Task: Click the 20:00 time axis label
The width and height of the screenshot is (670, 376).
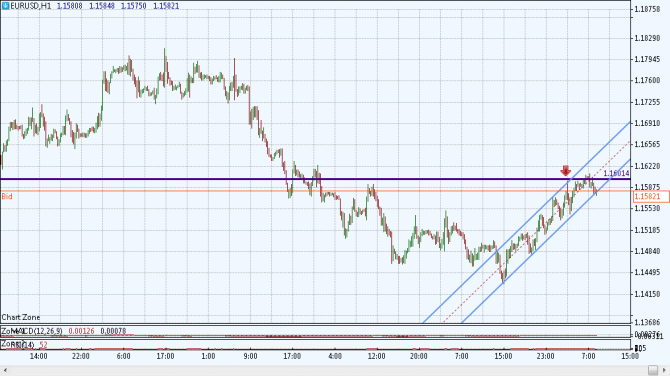Action: click(419, 356)
